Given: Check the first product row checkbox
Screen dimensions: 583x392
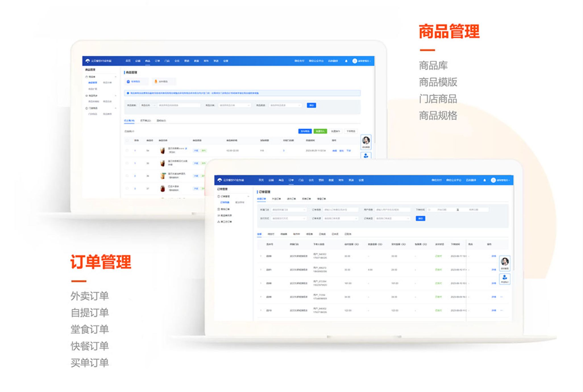Looking at the screenshot, I should click(x=127, y=151).
